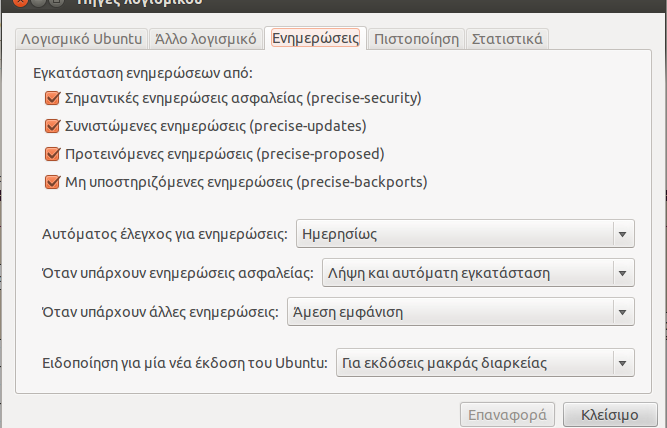Expand the Για εκδόσεις μακράς διαρκείας dropdown

484,362
